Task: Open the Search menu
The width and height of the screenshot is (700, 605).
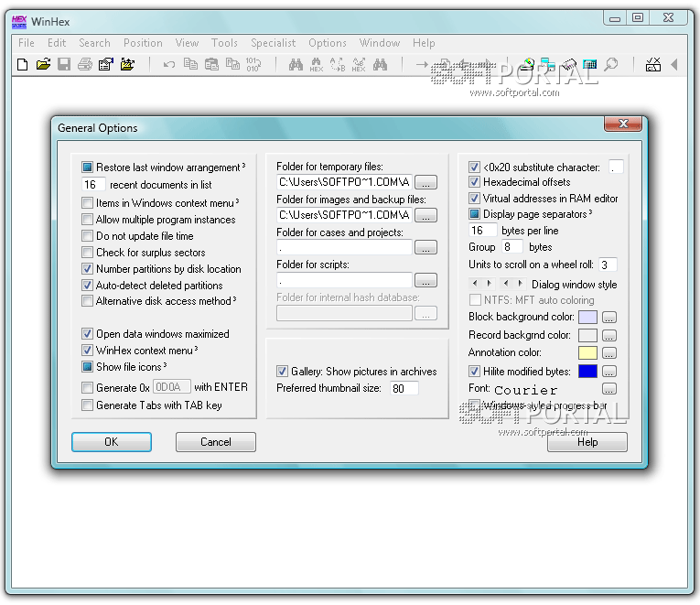Action: point(94,43)
